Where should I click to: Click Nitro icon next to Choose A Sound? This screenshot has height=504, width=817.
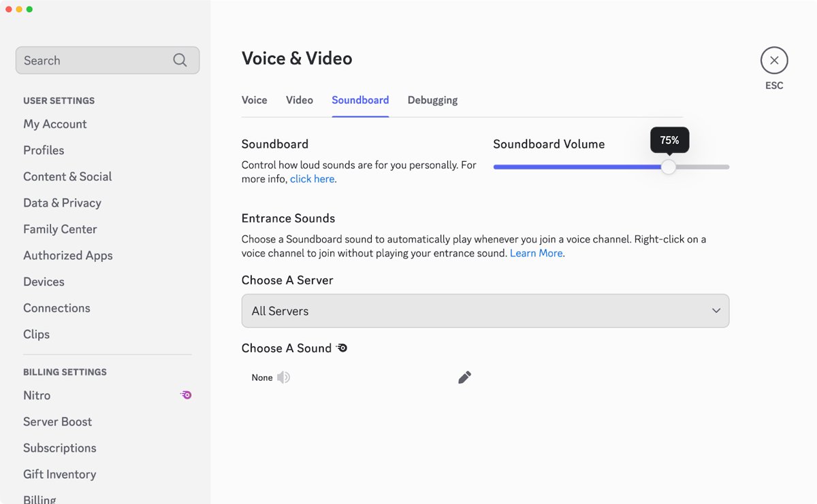coord(342,348)
